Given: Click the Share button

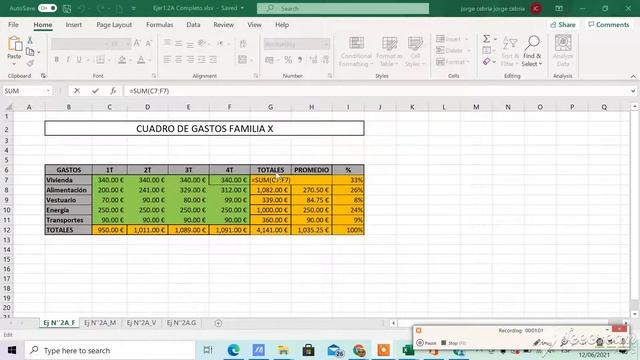Looking at the screenshot, I should (x=563, y=25).
